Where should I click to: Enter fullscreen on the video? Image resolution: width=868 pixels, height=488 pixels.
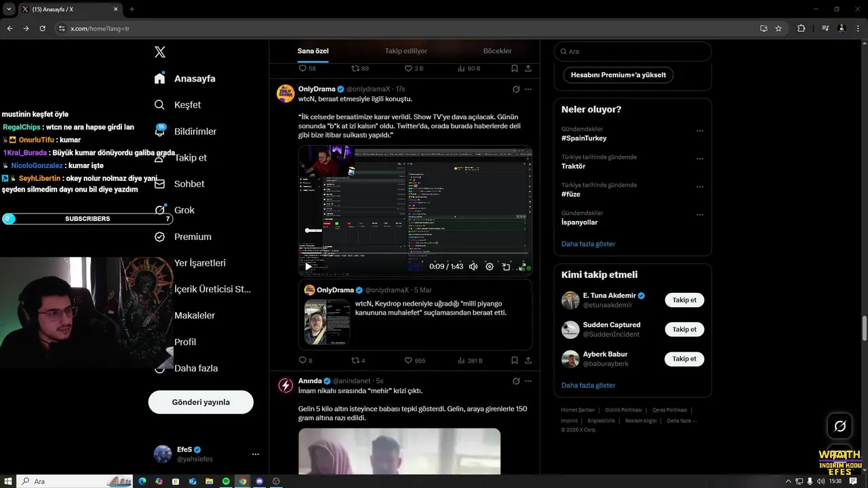click(x=522, y=266)
